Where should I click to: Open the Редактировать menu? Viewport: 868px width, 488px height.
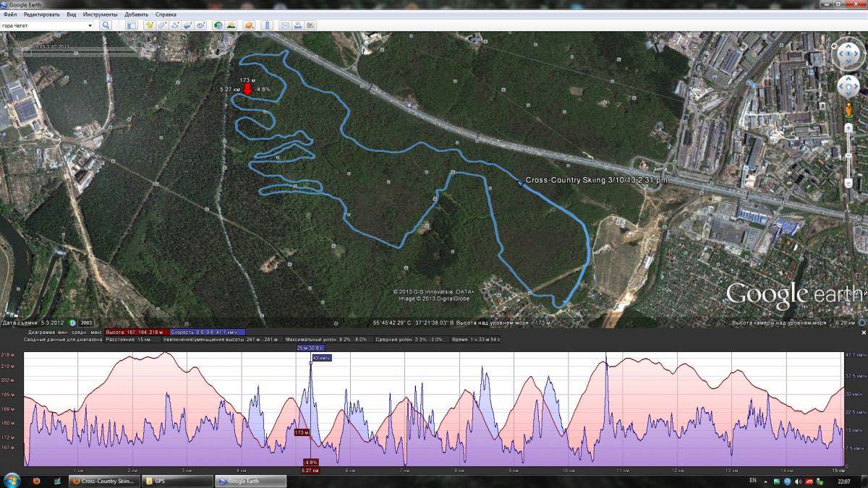(42, 14)
